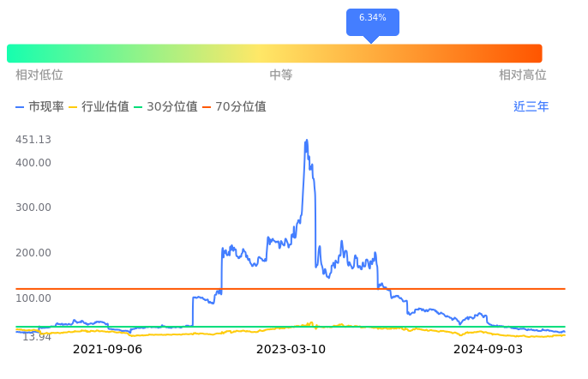Click the 300.00 y-axis label
The width and height of the screenshot is (588, 379).
point(33,208)
